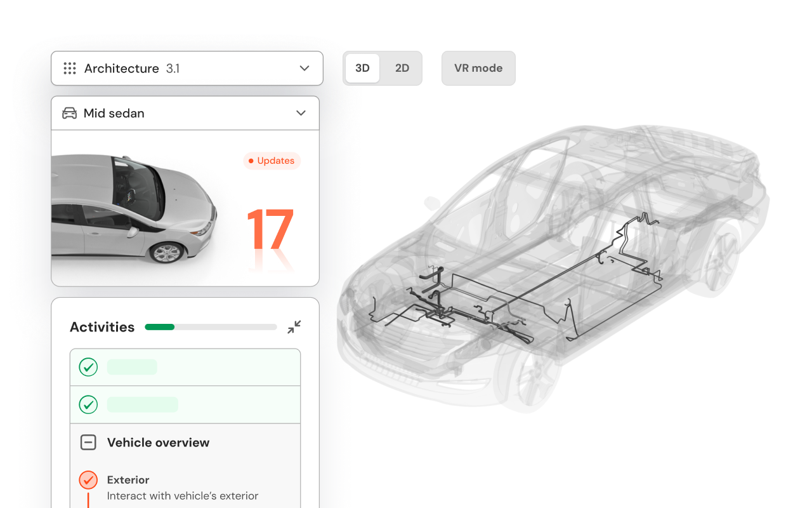Open the first completed activity row

[x=185, y=367]
